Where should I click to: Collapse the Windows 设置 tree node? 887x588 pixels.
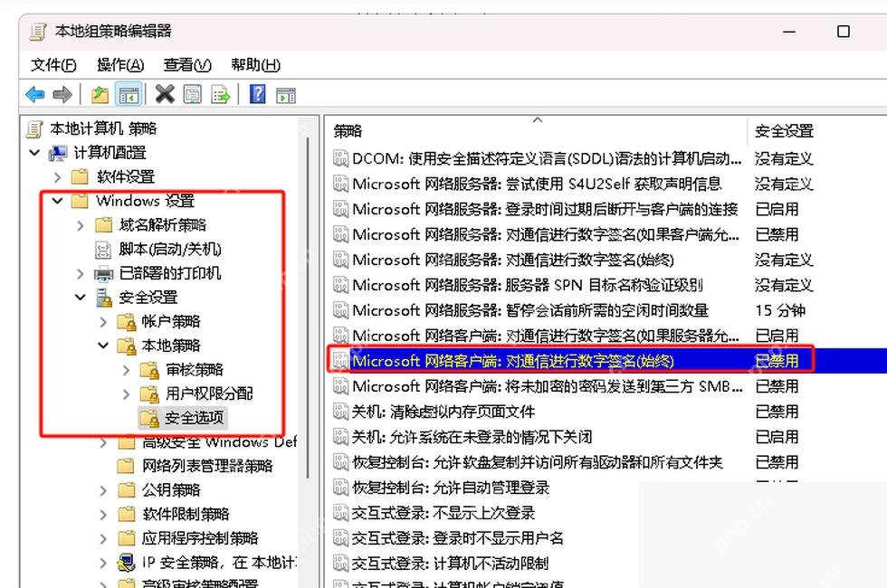(x=57, y=201)
